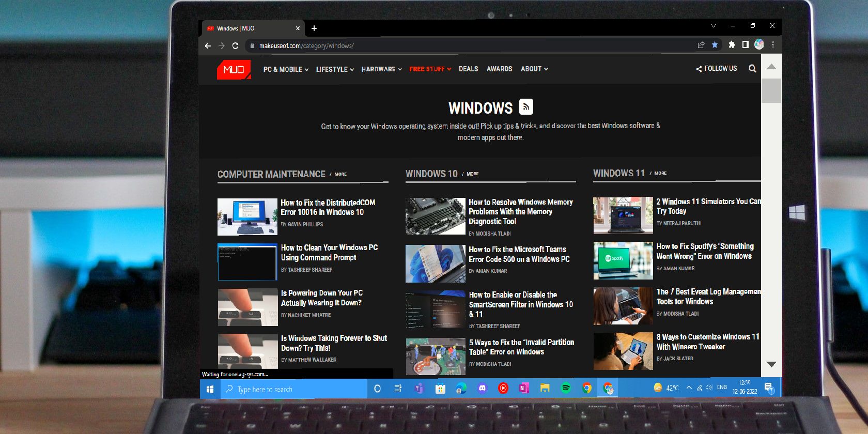
Task: Open Clean Your Windows PC Command Prompt article
Action: pos(329,253)
